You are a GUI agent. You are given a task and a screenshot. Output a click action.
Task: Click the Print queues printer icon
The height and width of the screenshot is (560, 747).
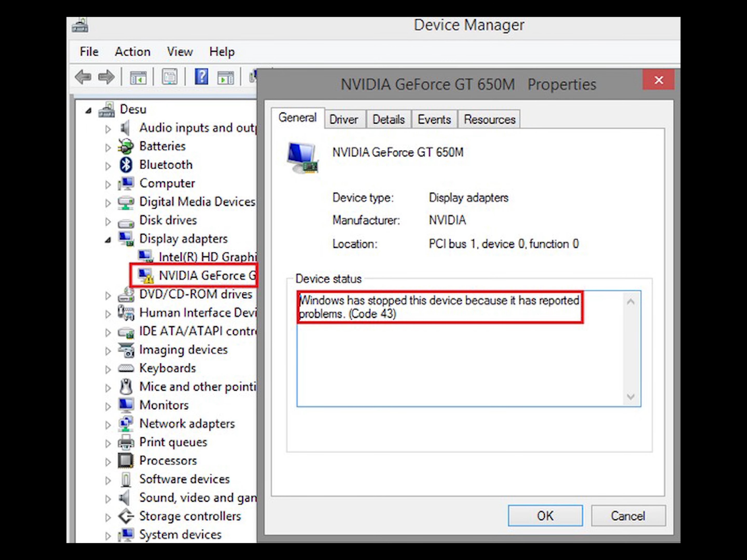pyautogui.click(x=126, y=442)
